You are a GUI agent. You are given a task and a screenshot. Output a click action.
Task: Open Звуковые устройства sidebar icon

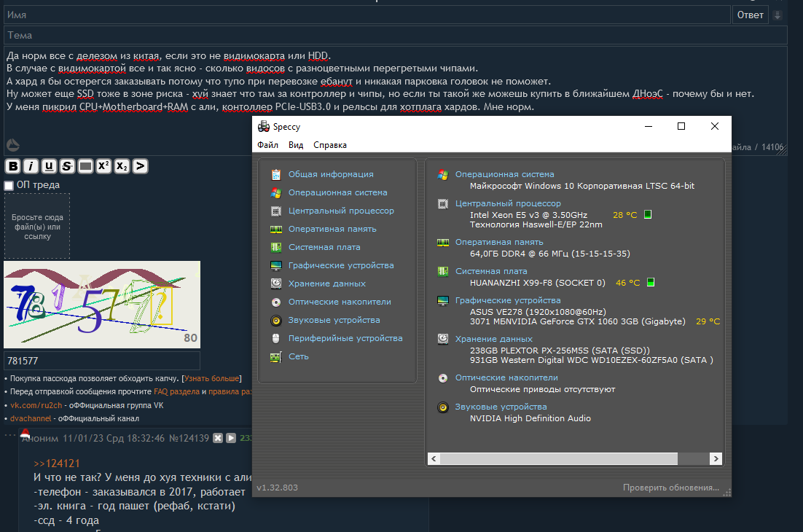[x=276, y=320]
